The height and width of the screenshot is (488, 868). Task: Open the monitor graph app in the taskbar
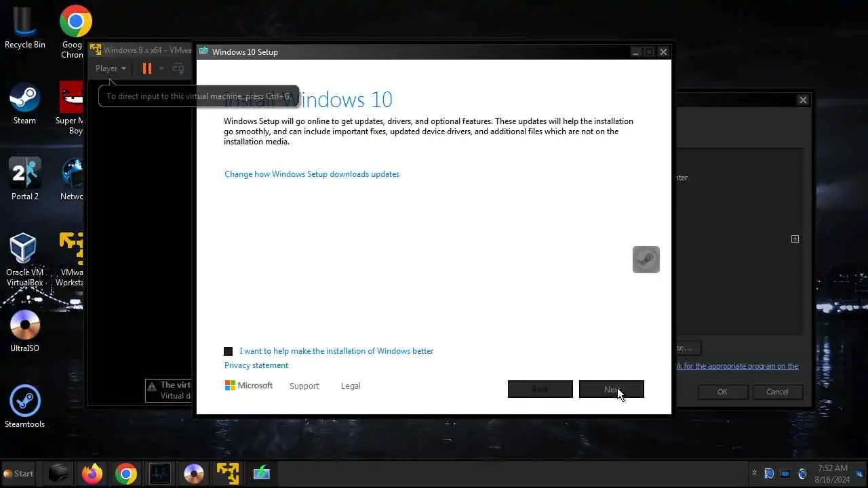pyautogui.click(x=160, y=473)
